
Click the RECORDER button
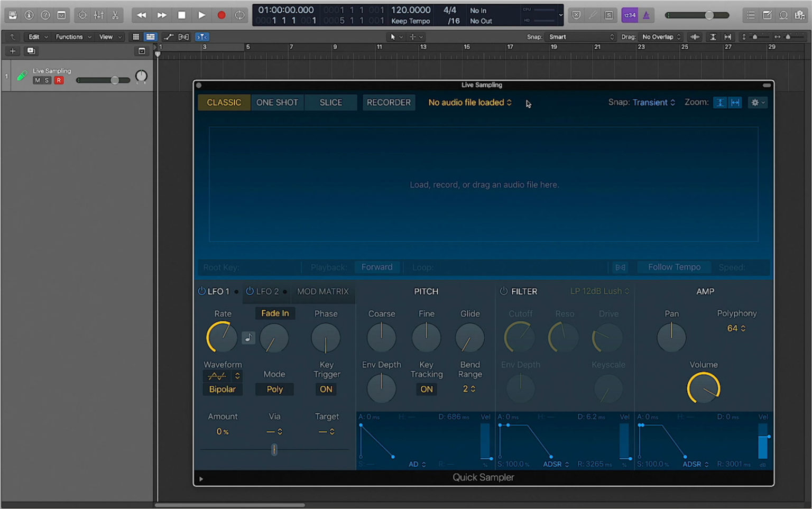(x=389, y=103)
